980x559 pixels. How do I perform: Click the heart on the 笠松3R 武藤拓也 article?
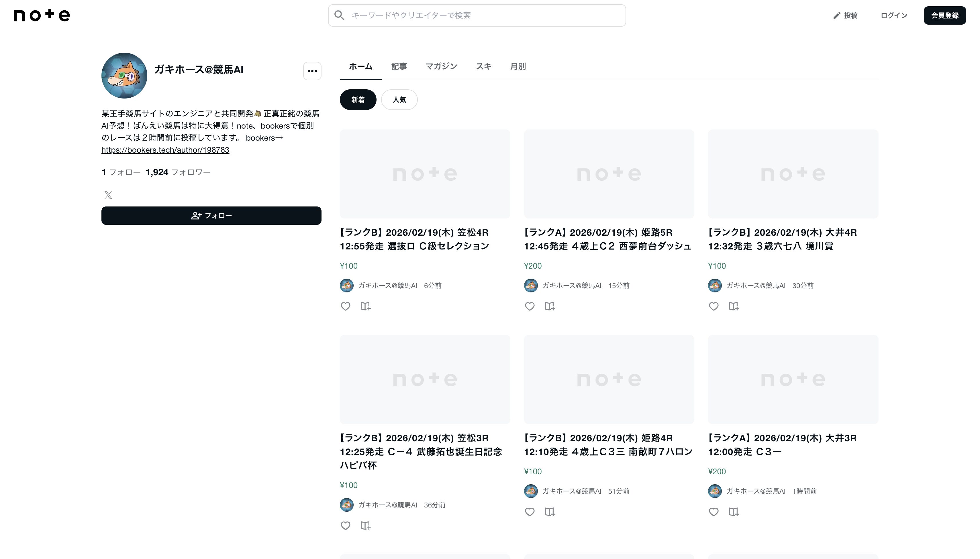tap(345, 525)
